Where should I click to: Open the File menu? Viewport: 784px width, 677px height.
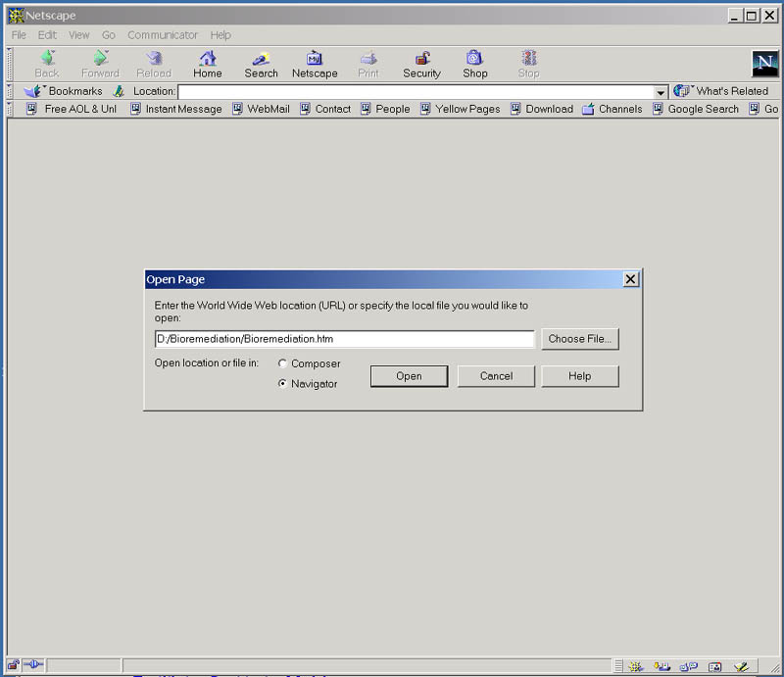tap(19, 35)
